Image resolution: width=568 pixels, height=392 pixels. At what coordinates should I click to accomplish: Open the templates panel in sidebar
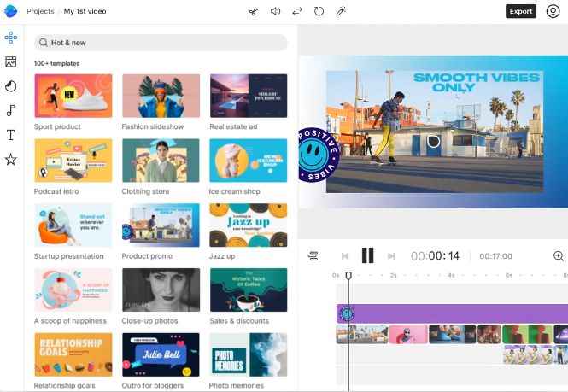pyautogui.click(x=11, y=38)
